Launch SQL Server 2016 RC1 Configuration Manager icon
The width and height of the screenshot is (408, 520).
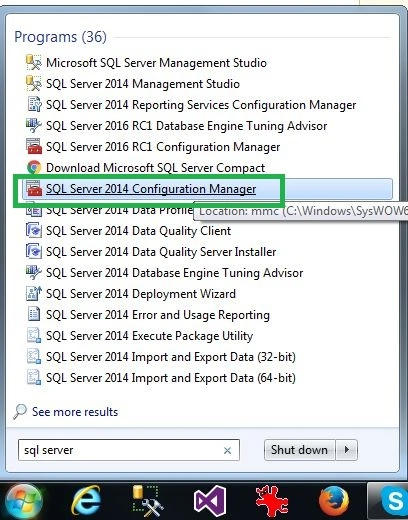point(34,146)
